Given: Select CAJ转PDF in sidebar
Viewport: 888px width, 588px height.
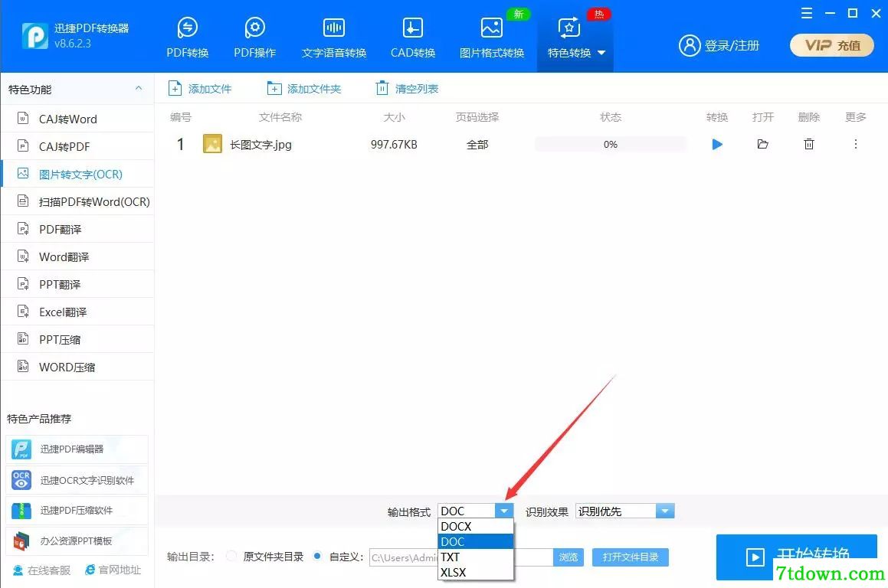Looking at the screenshot, I should coord(77,146).
